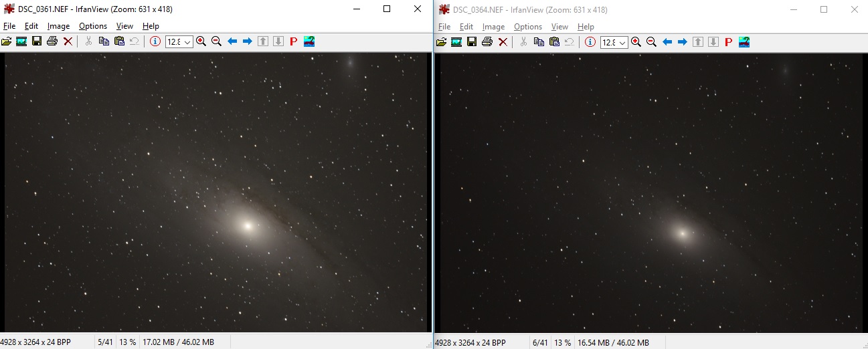Screen dimensions: 868x349
Task: Click galaxy core in DSC_0361 image
Action: [x=247, y=225]
